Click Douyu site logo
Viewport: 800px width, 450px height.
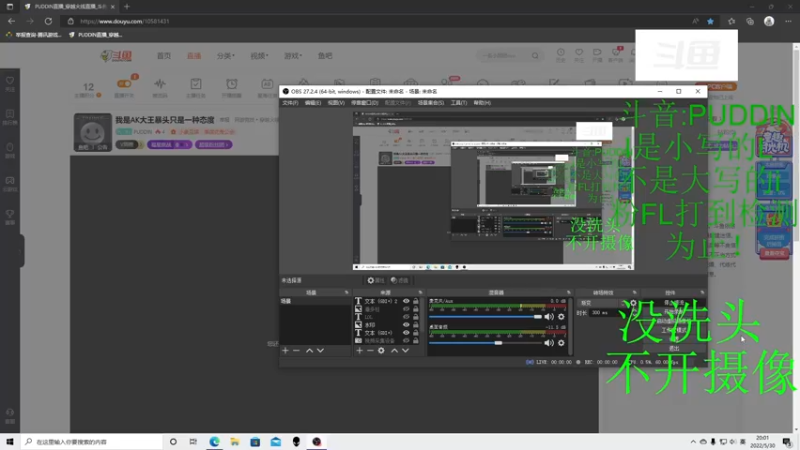(x=117, y=56)
